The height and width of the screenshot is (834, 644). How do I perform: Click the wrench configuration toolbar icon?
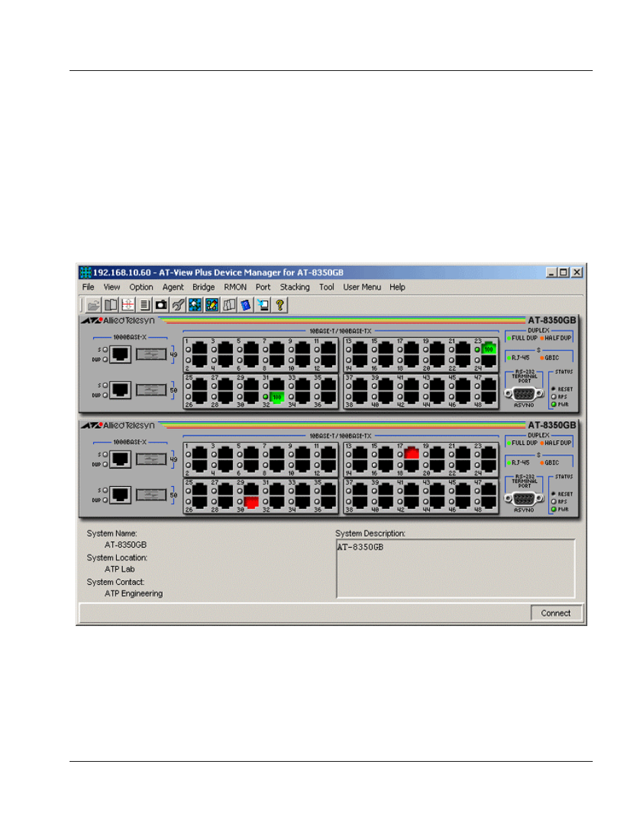tap(178, 305)
